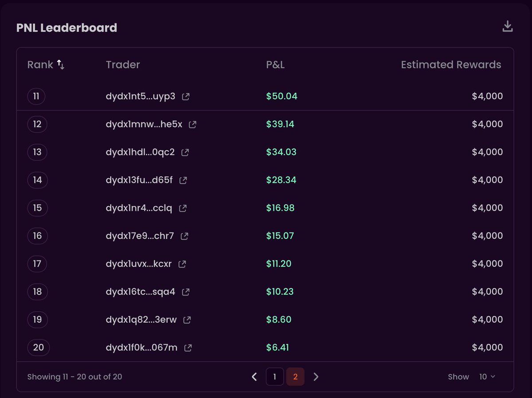
Task: Click $4,000 reward for rank 11
Action: [x=487, y=96]
